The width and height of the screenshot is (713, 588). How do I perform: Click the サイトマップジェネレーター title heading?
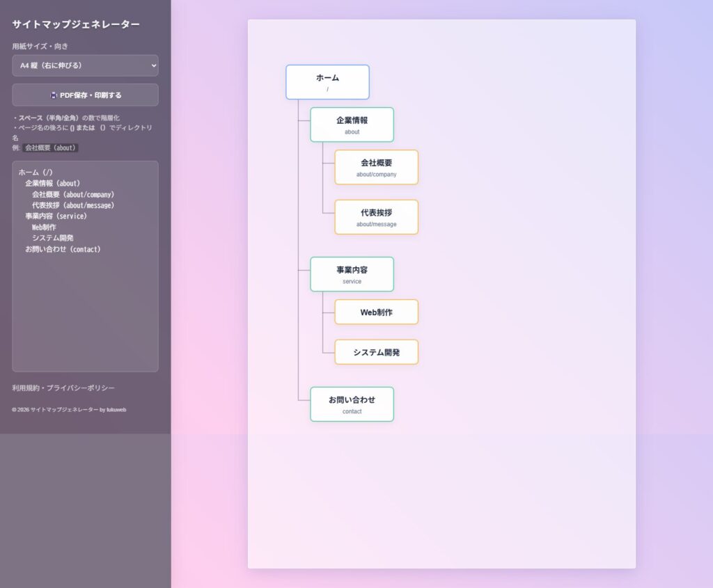click(x=76, y=24)
